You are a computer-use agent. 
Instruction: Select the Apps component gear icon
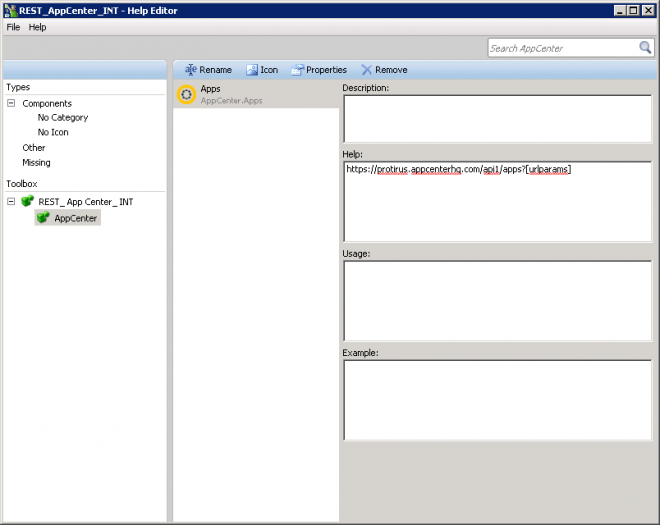(x=186, y=95)
